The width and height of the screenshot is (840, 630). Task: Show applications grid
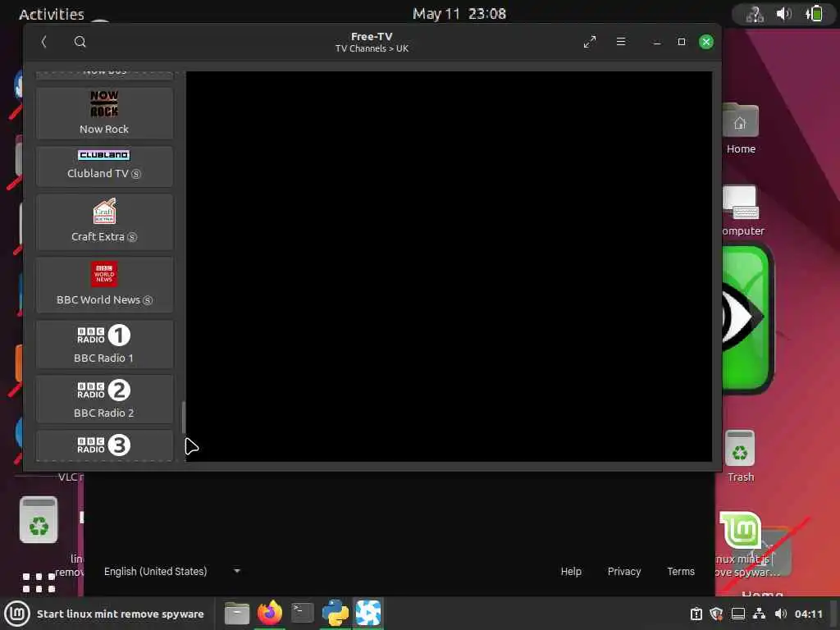pyautogui.click(x=39, y=583)
